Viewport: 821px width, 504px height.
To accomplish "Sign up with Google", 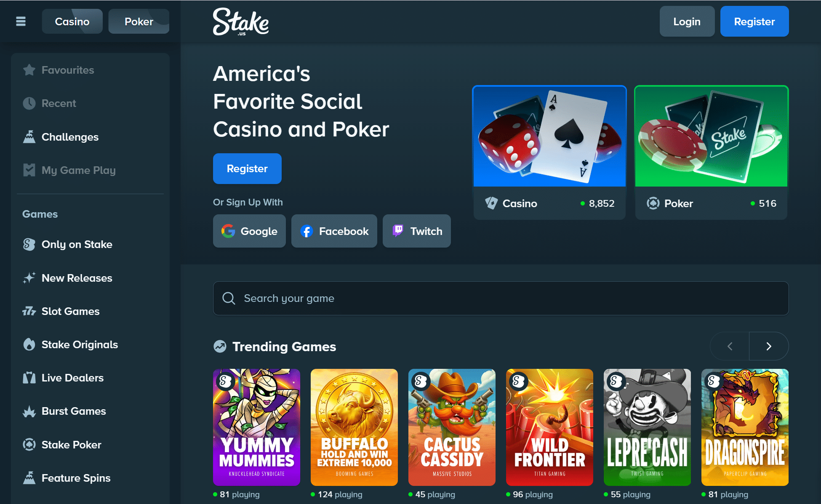I will (249, 231).
